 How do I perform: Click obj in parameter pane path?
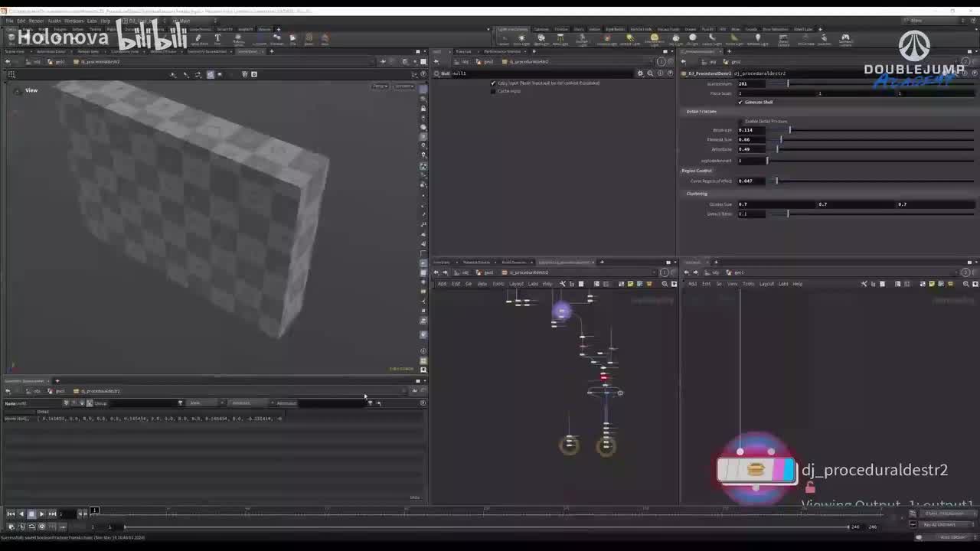462,61
